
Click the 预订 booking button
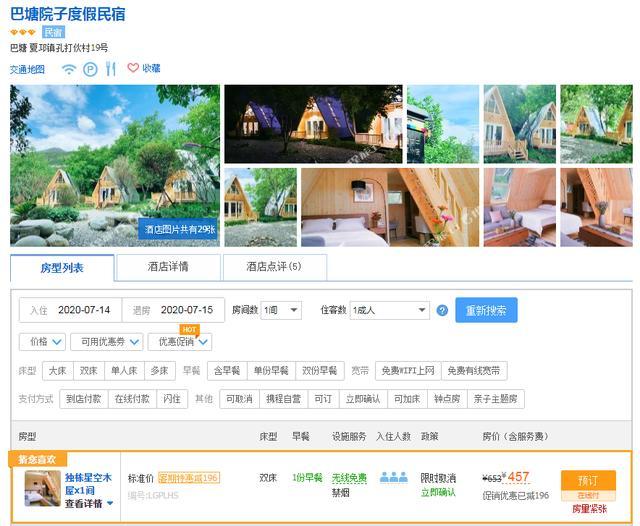pyautogui.click(x=588, y=481)
